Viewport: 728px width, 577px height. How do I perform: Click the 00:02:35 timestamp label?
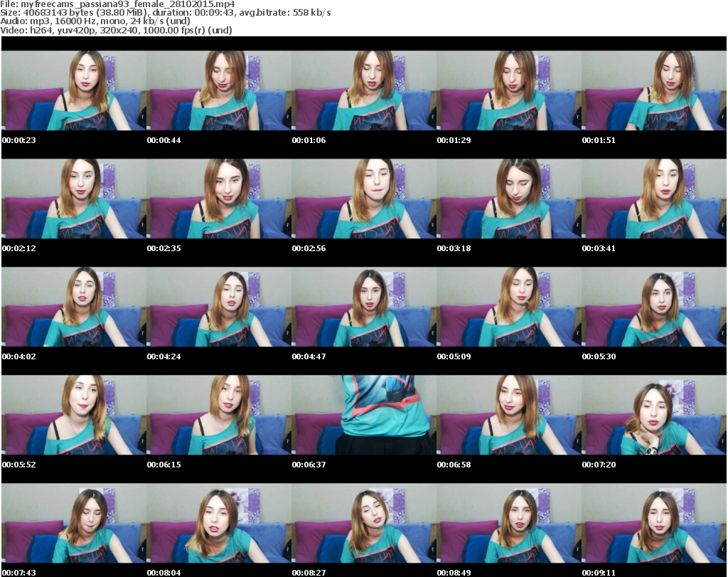164,248
